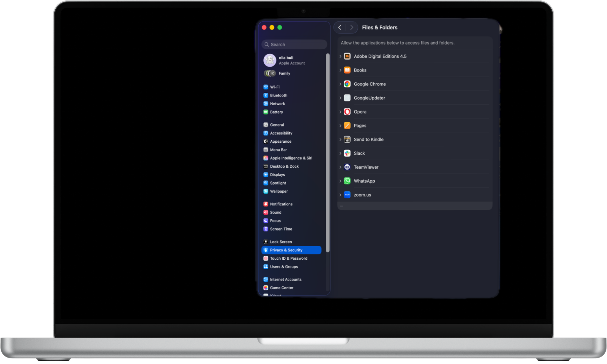Click the Pages app icon
The image size is (607, 364).
pos(347,125)
